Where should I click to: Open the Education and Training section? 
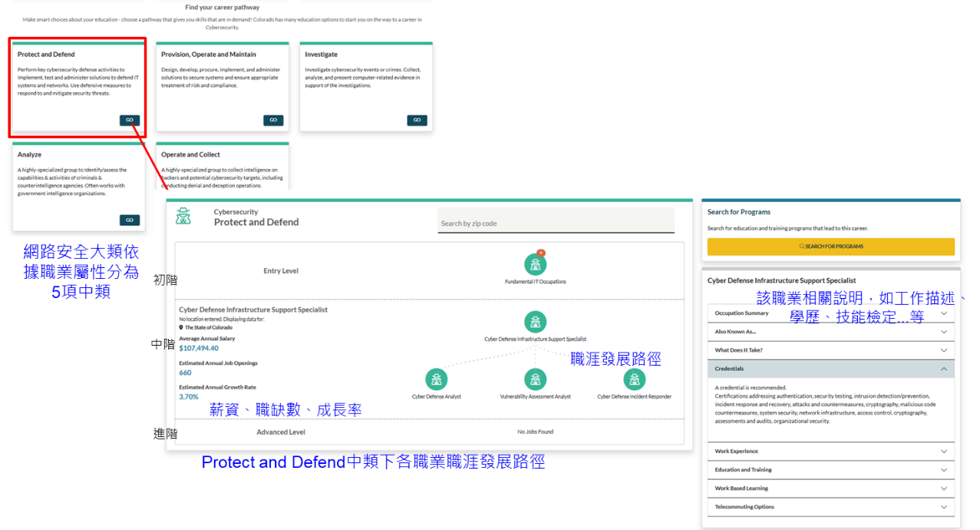[x=830, y=469]
